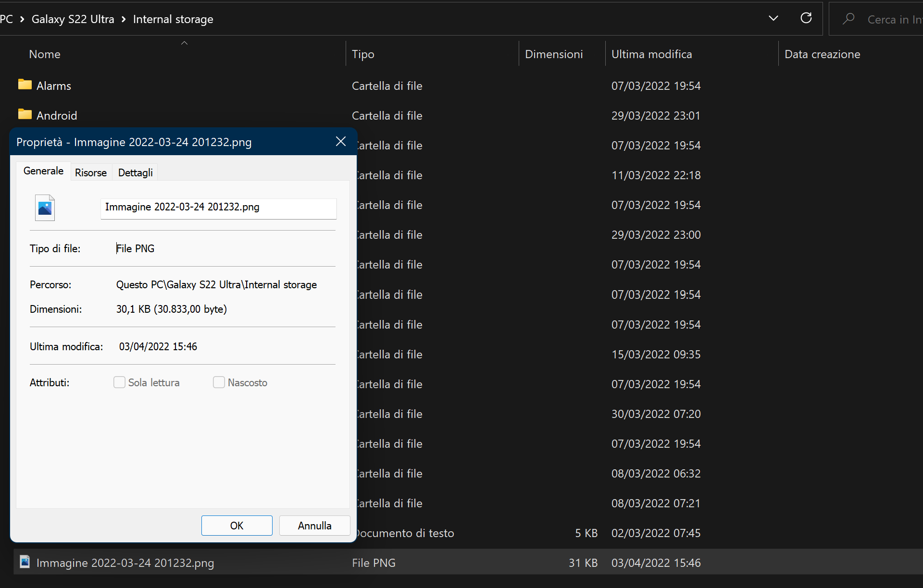Click the Android folder icon
This screenshot has width=923, height=588.
[x=25, y=114]
